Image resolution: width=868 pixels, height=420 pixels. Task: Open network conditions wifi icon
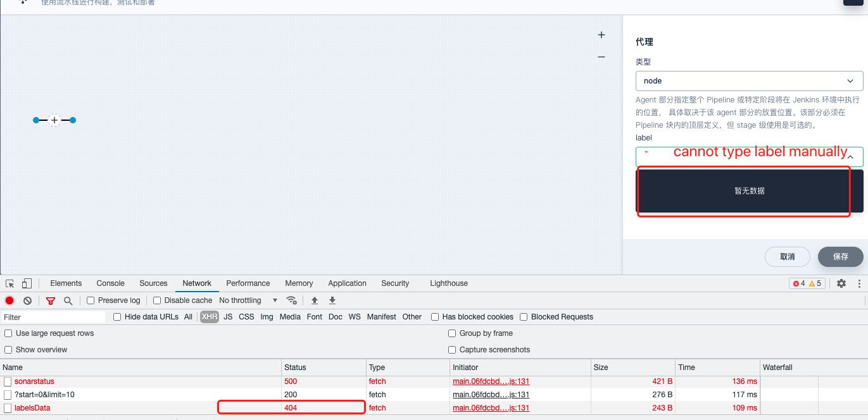pos(291,300)
